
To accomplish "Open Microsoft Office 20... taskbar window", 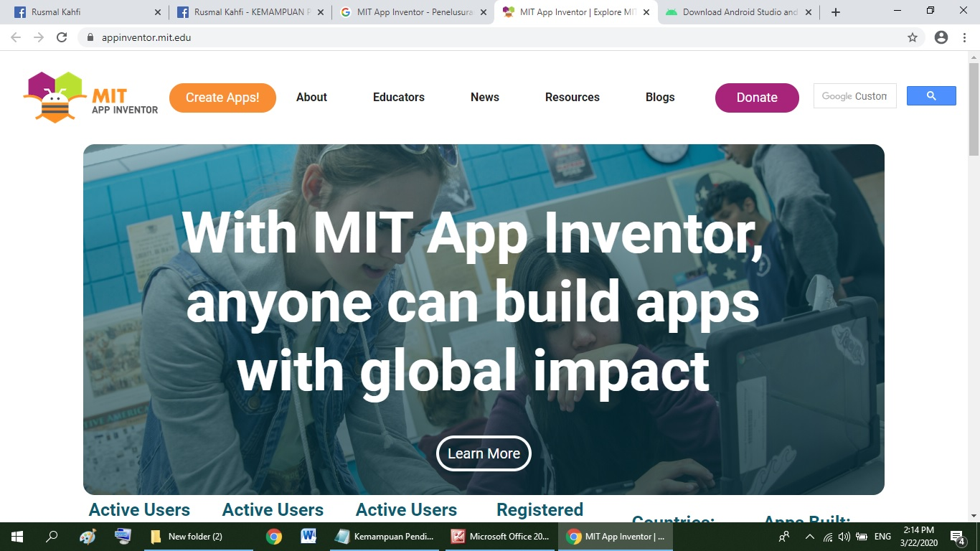I will click(501, 537).
